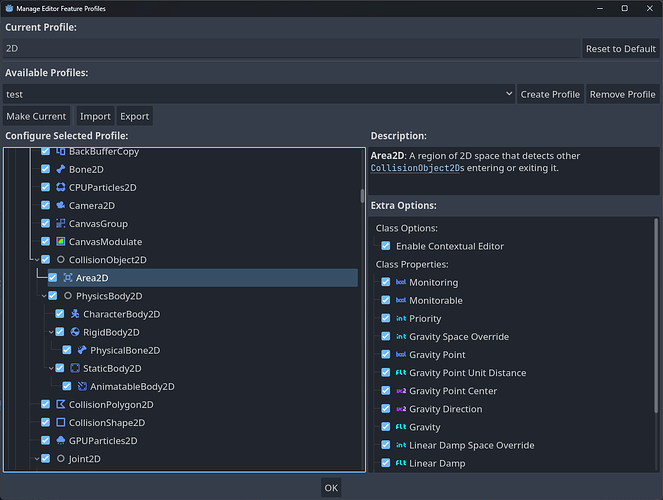
Task: Collapse the PhysicsBody2D tree branch
Action: coord(44,296)
